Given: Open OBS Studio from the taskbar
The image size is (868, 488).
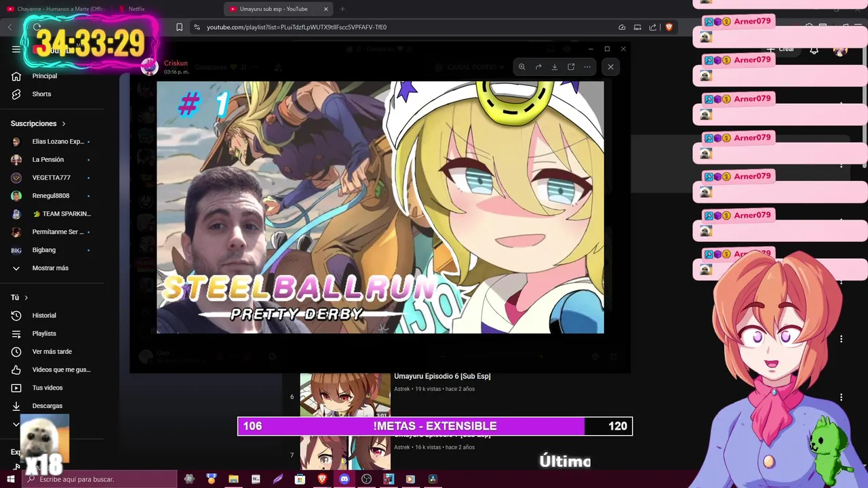Looking at the screenshot, I should point(367,479).
